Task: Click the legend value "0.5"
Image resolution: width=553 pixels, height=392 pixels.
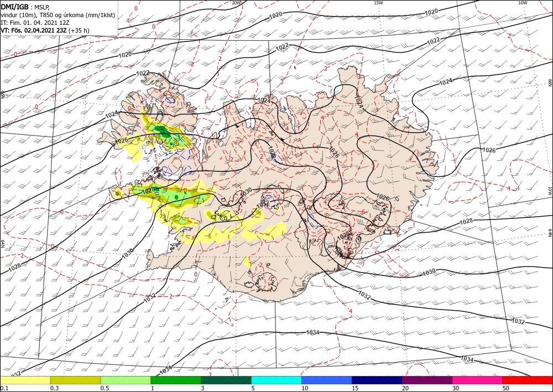Action: pos(105,388)
